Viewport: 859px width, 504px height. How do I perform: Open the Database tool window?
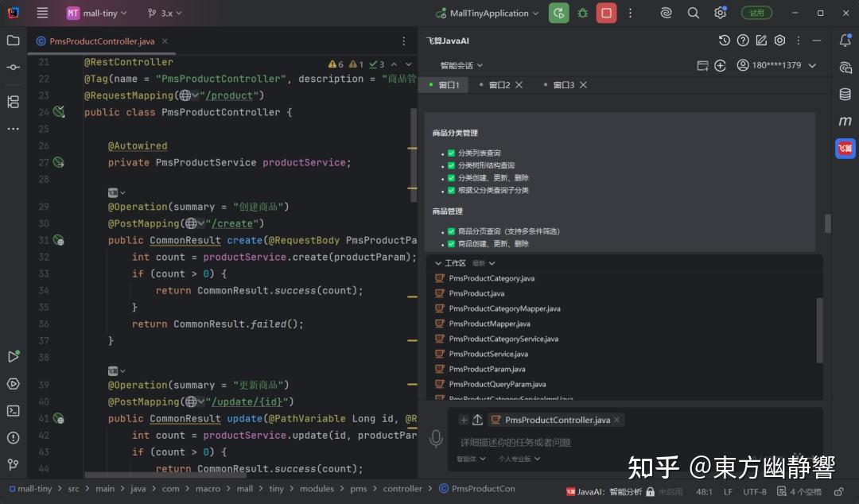click(x=845, y=95)
